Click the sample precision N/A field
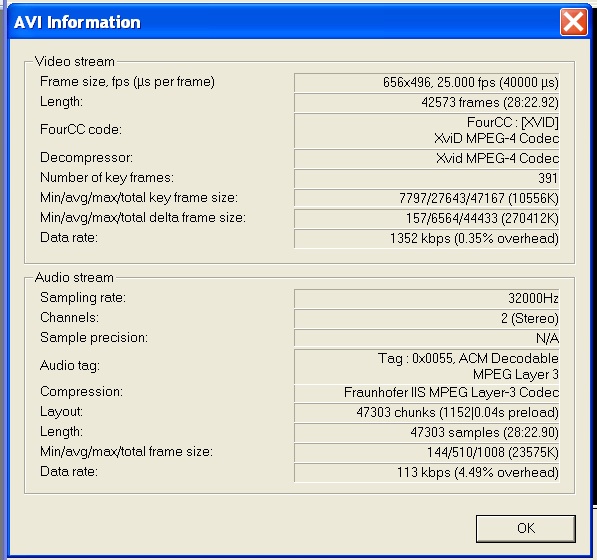 tap(426, 338)
